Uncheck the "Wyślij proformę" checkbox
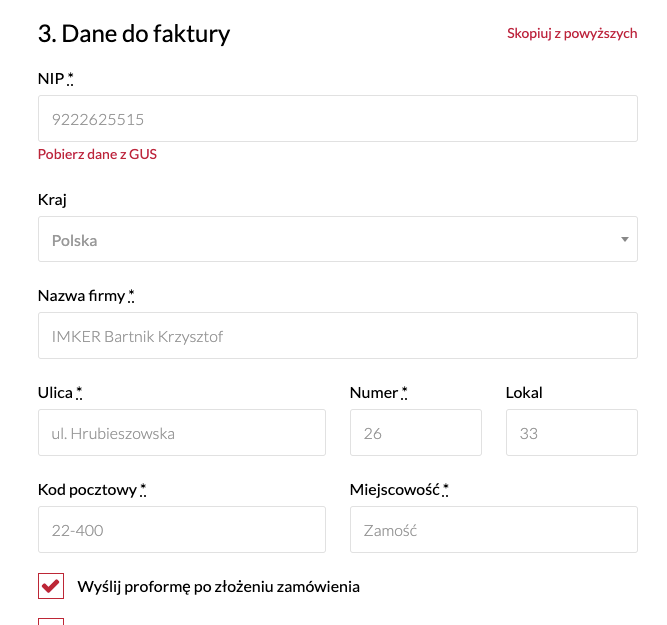 pos(51,586)
